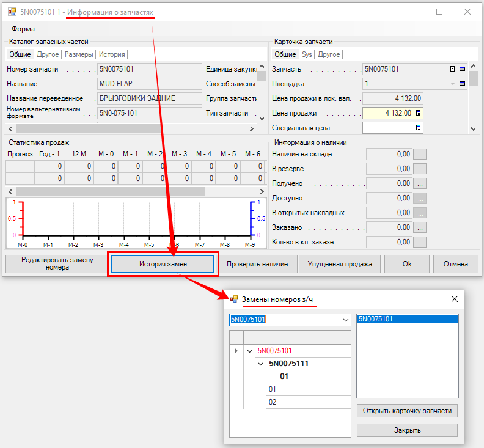Click the window icon in Запчасть field
Screen dimensions: 484x448
[463, 69]
